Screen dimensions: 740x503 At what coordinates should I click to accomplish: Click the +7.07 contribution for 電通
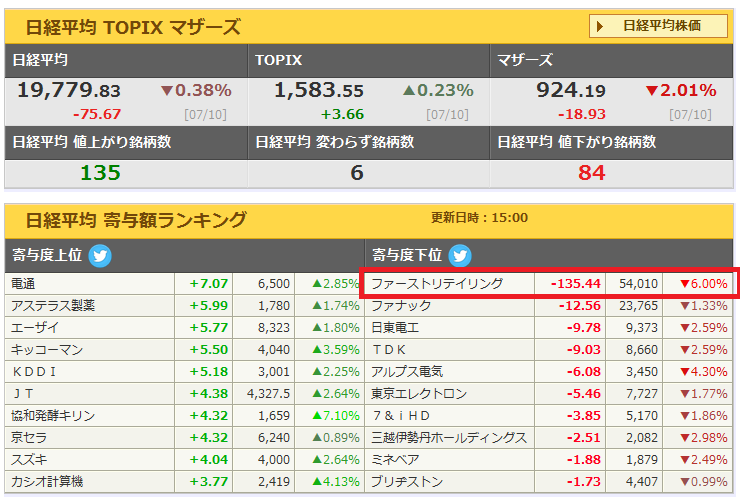pos(209,284)
